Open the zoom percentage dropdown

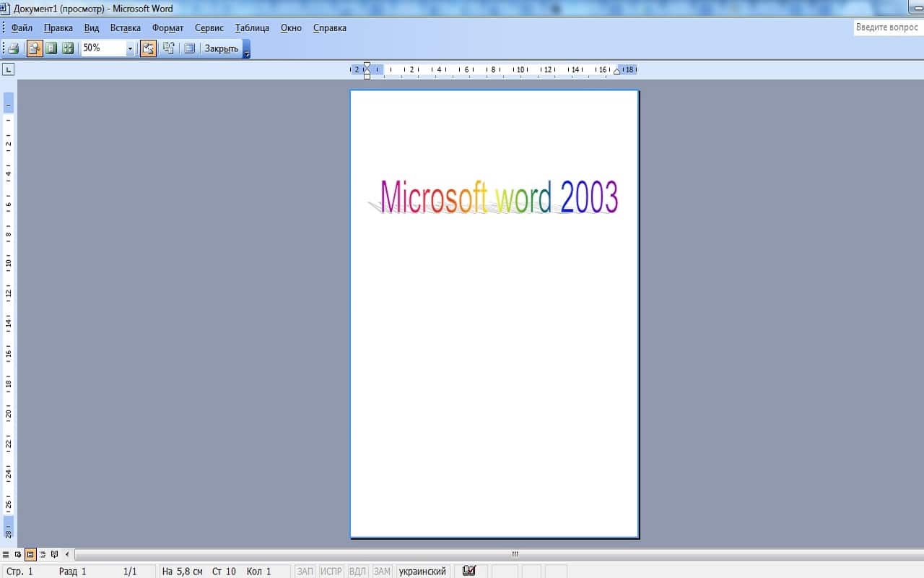(130, 48)
